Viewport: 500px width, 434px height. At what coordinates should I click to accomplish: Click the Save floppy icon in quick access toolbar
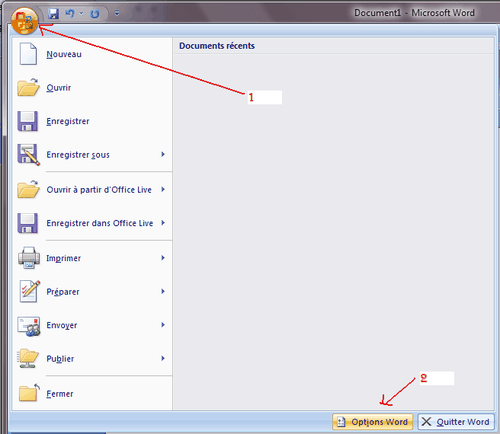(53, 14)
